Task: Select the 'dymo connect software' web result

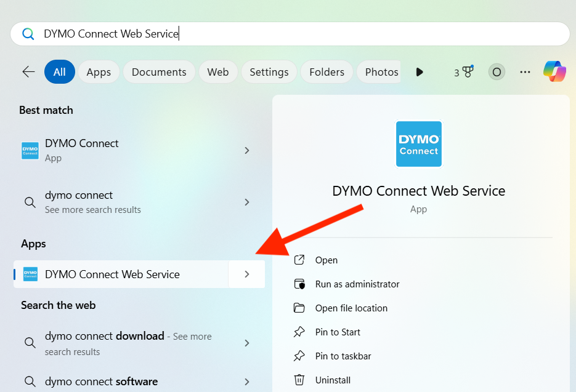Action: coord(139,382)
